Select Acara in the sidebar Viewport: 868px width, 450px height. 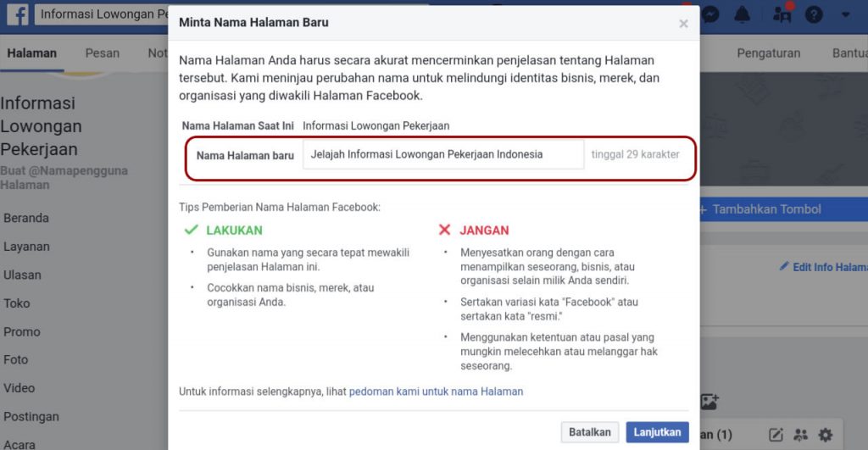(x=19, y=444)
